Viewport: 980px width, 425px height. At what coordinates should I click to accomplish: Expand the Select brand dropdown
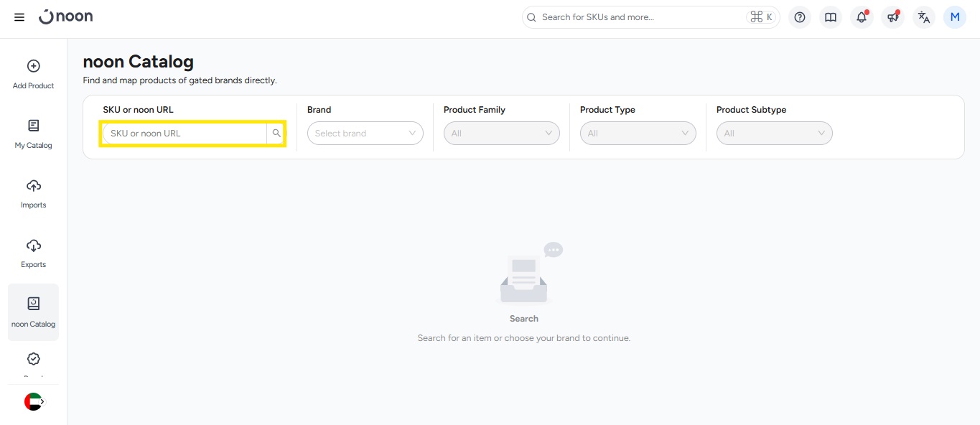coord(365,134)
